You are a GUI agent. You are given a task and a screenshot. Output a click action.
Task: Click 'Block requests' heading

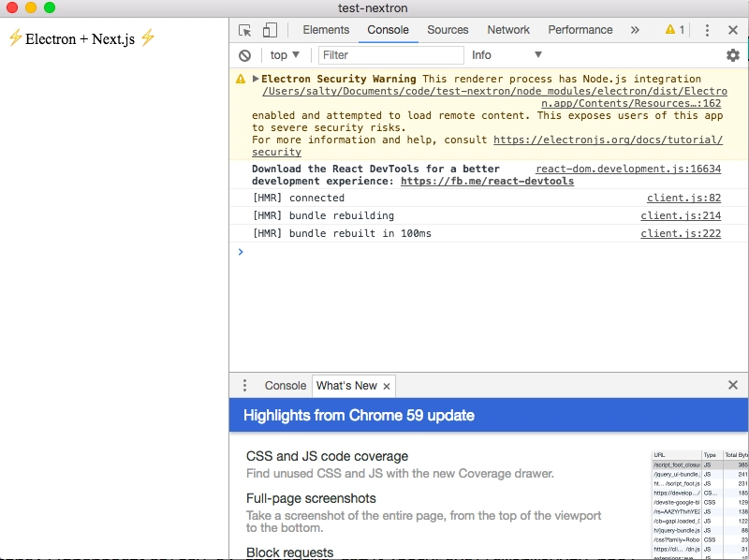point(289,553)
